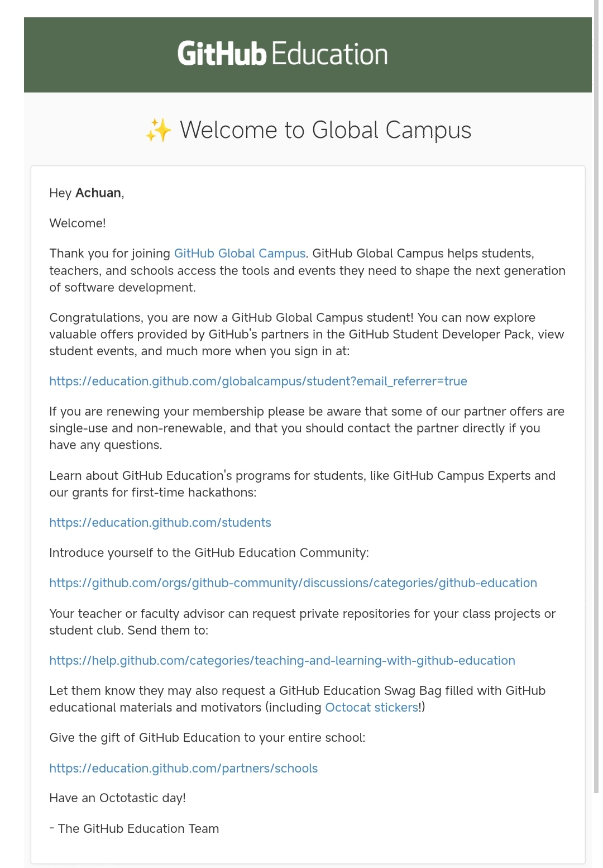Open the GitHub Global Campus link
This screenshot has height=868, width=603.
point(240,254)
